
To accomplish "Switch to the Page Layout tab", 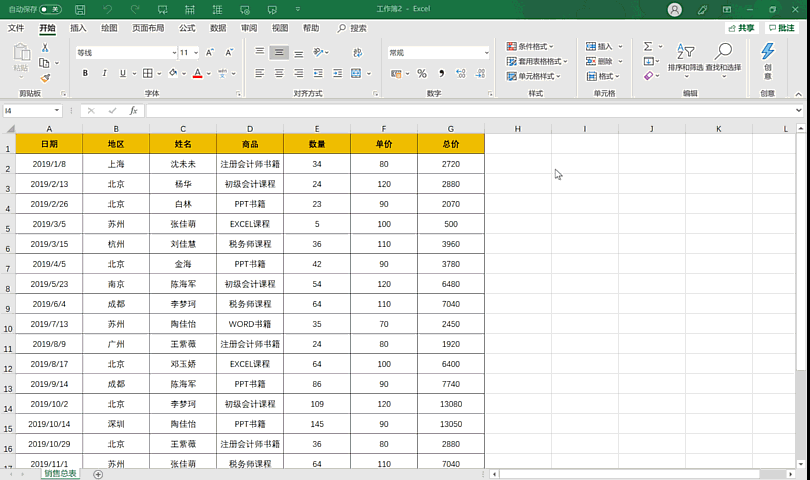I will click(x=148, y=28).
